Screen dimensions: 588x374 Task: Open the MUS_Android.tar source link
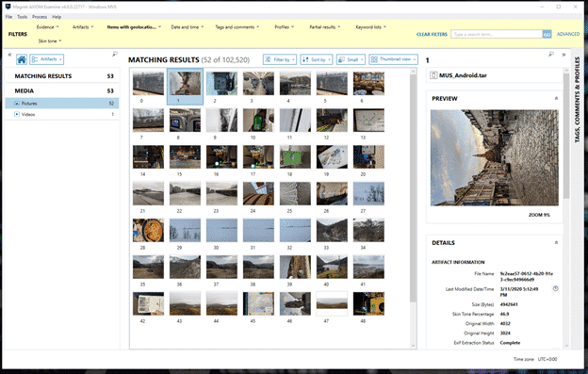(463, 75)
